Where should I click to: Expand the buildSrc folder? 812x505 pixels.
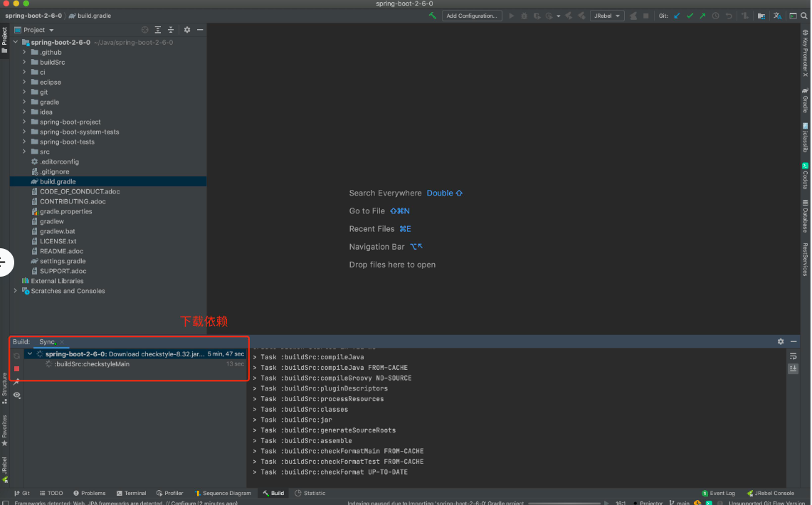pos(23,62)
